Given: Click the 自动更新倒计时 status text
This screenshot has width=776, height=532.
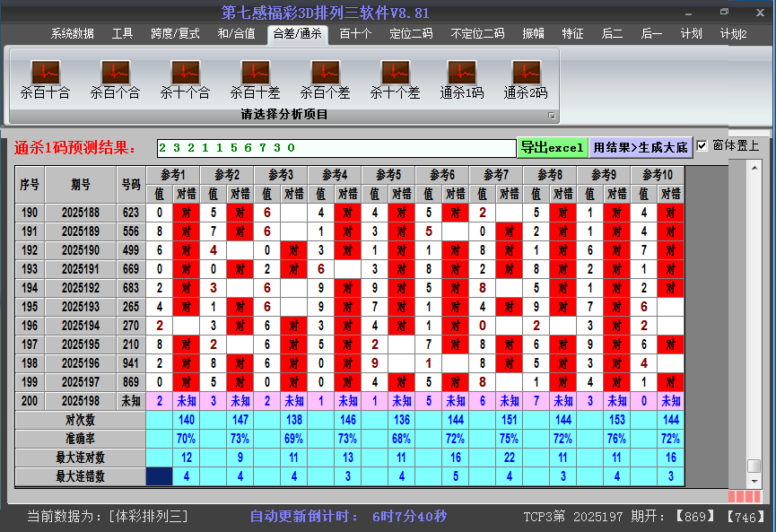Looking at the screenshot, I should pyautogui.click(x=348, y=517).
